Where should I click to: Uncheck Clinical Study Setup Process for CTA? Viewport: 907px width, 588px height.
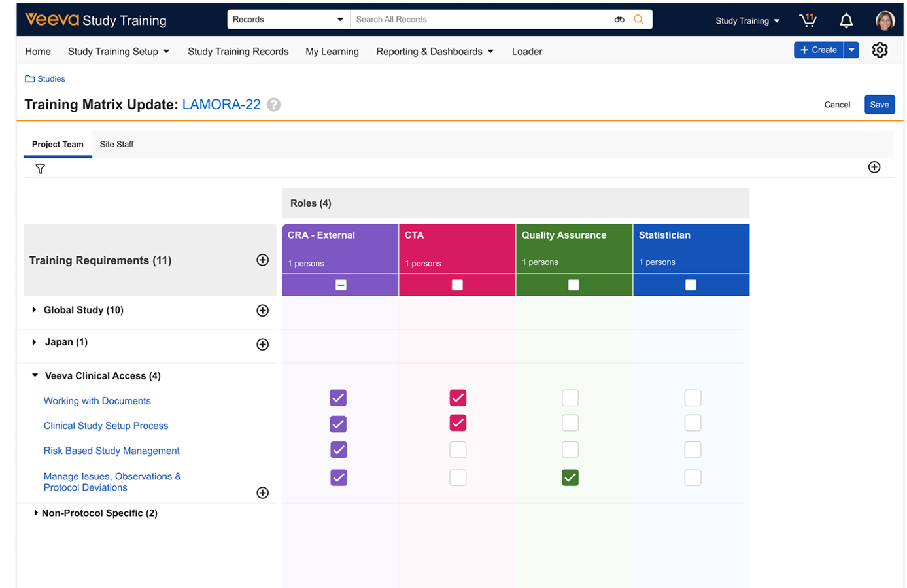458,423
